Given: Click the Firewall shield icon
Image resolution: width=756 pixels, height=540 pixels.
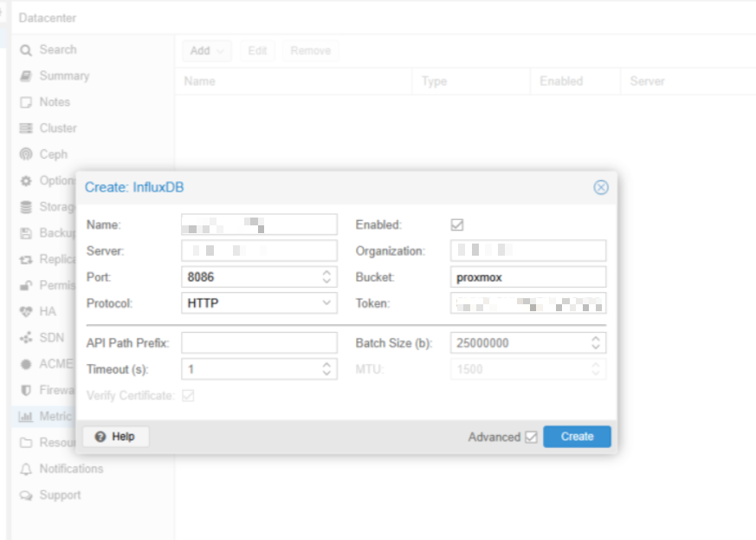Looking at the screenshot, I should coord(26,390).
